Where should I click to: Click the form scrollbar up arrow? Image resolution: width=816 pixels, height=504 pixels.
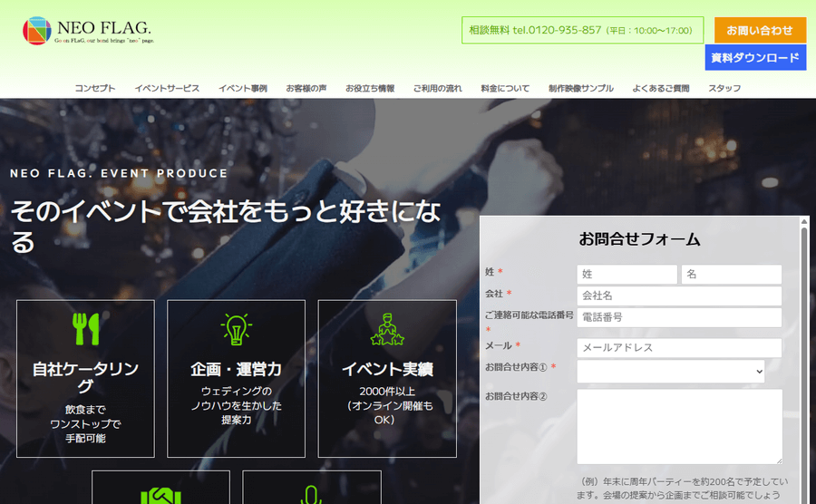point(804,221)
